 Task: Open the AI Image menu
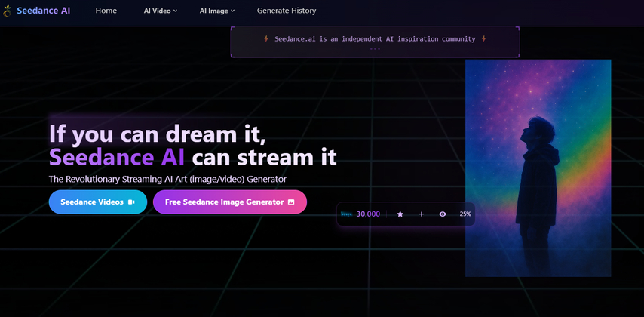[x=217, y=11]
